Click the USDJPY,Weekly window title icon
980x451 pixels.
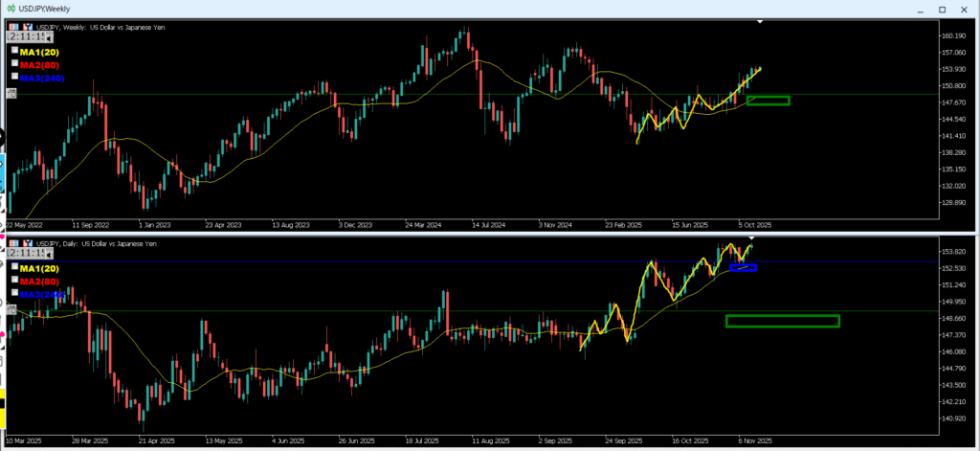[x=10, y=9]
